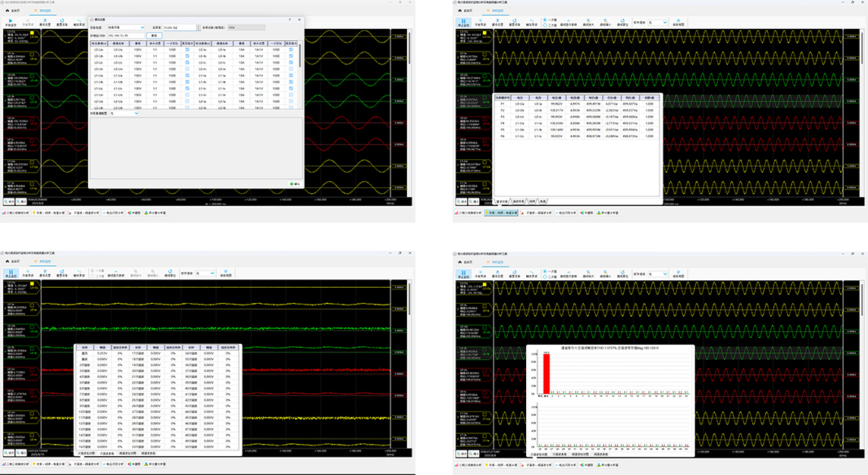This screenshot has width=868, height=475.
Task: Confirm dialog with the green-check 确认 button
Action: [295, 183]
